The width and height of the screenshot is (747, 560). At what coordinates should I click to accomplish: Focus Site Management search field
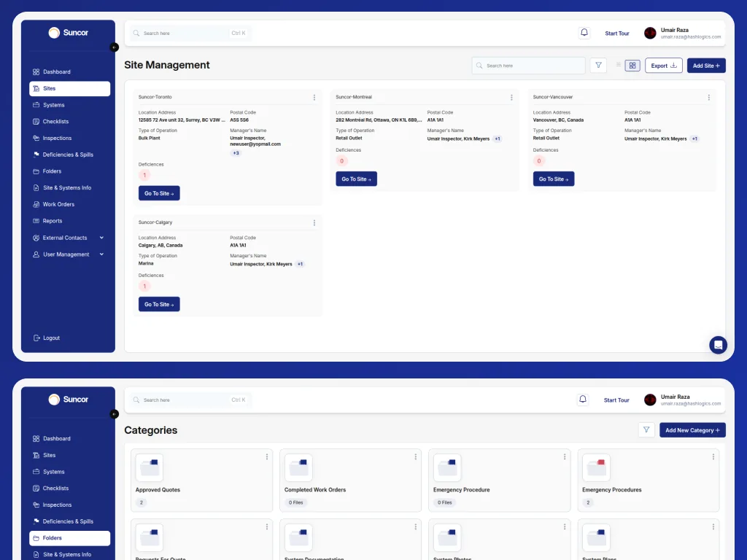(528, 66)
